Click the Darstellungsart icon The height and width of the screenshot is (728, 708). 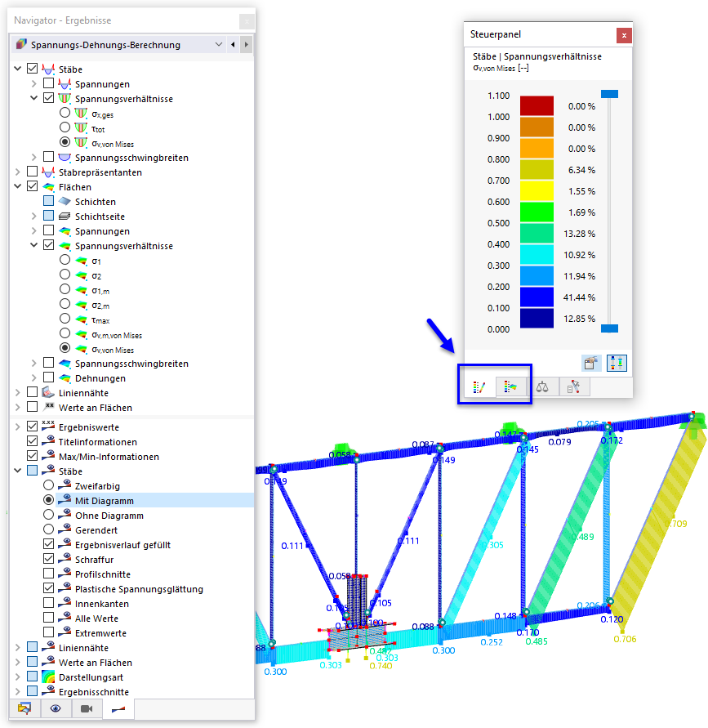[48, 677]
